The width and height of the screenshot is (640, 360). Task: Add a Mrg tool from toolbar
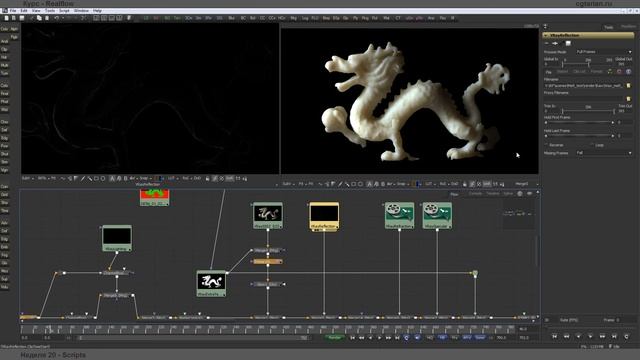point(293,18)
